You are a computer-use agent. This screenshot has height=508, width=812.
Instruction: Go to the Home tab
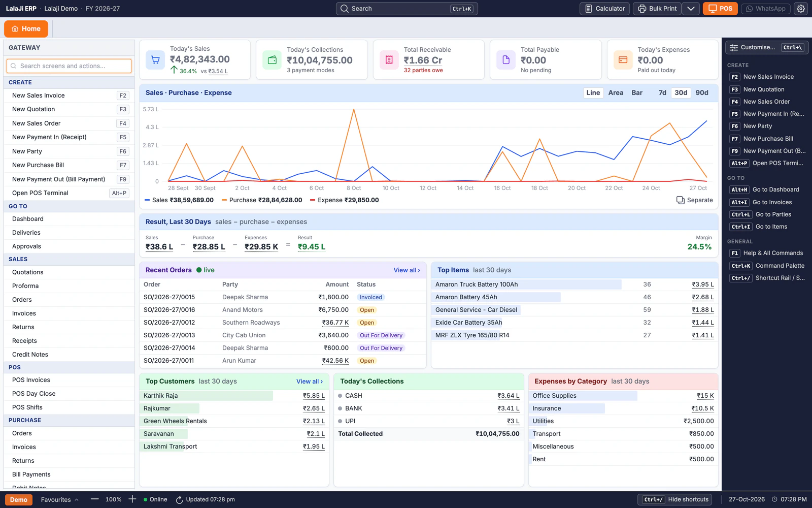pos(26,29)
